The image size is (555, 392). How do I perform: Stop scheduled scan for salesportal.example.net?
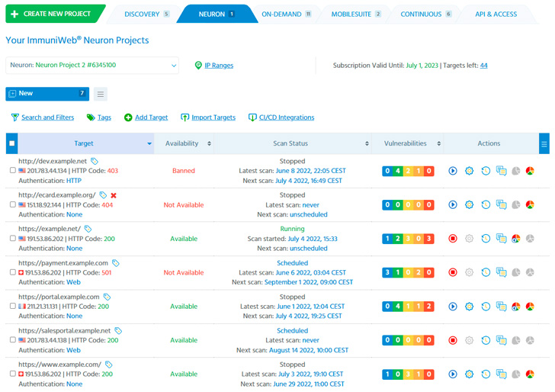click(x=452, y=340)
